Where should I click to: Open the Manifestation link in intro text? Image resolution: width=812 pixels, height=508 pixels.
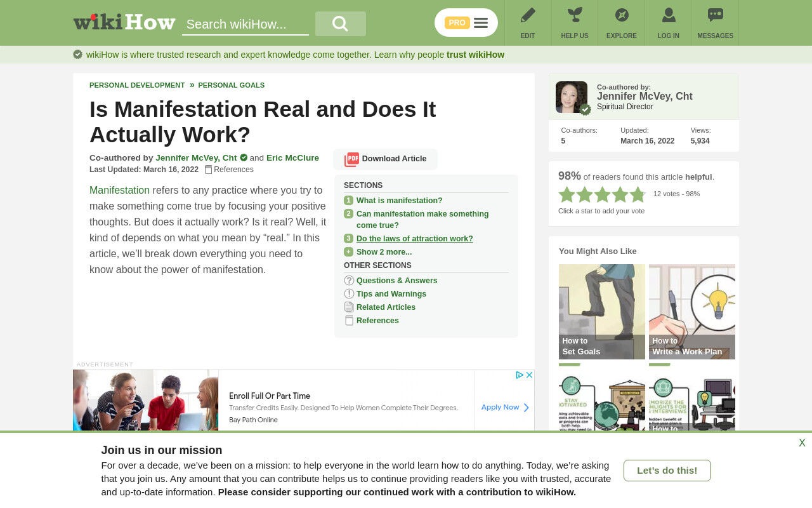[x=119, y=190]
